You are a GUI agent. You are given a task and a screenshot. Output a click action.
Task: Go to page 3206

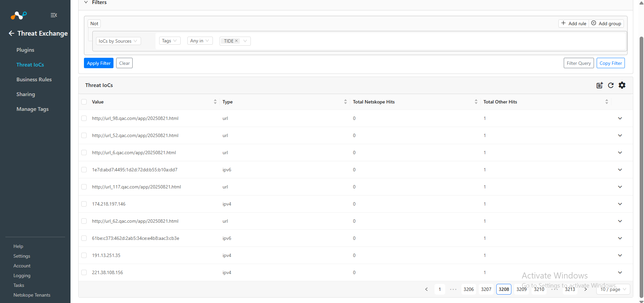coord(469,289)
